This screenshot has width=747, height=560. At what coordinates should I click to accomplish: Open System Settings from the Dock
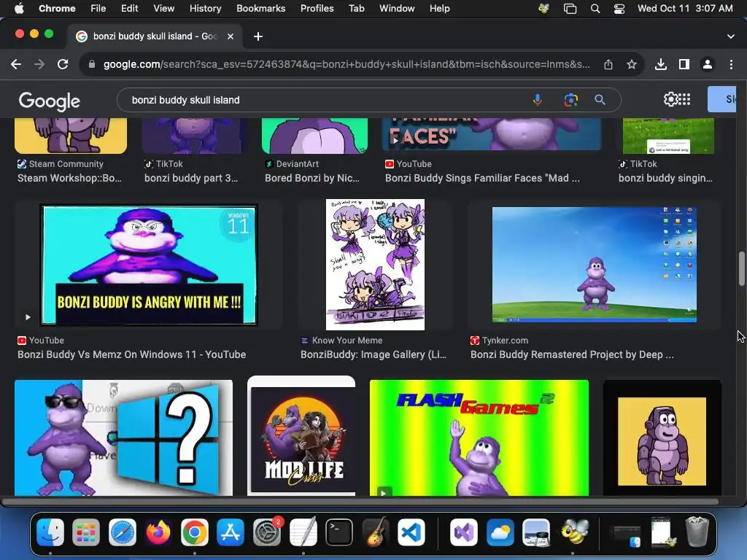pyautogui.click(x=267, y=532)
